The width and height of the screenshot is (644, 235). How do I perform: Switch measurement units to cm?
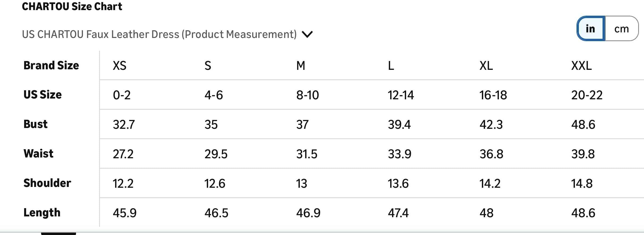point(621,29)
